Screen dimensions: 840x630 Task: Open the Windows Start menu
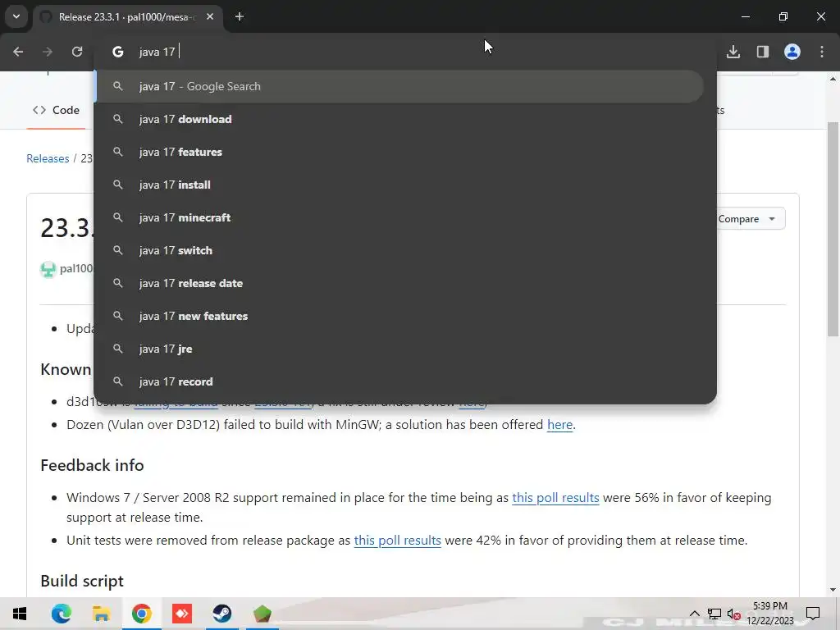[x=20, y=614]
